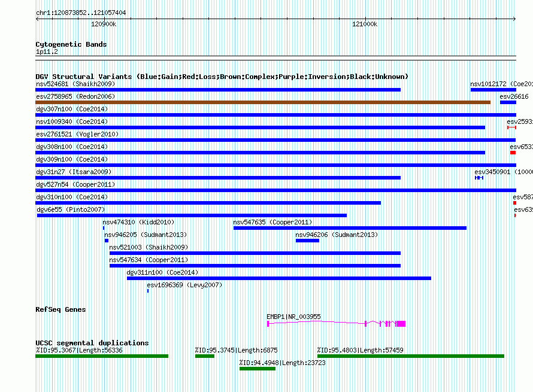Click the green bar under Length:23723

tap(258, 369)
